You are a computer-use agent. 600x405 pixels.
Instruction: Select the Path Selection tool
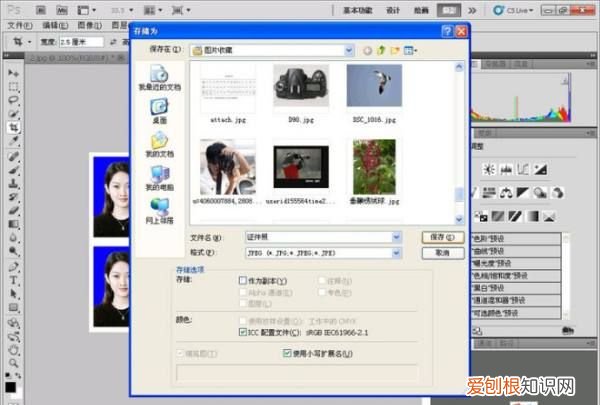pyautogui.click(x=13, y=294)
